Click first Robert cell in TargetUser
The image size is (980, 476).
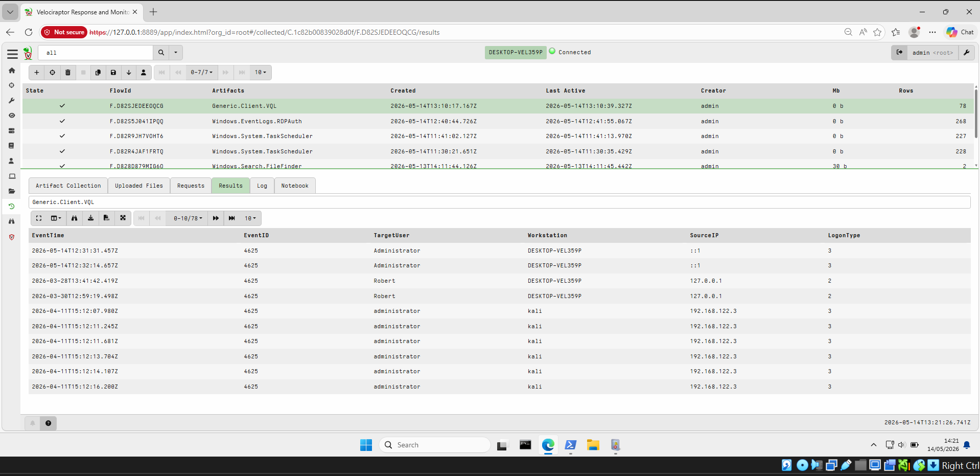pos(384,281)
